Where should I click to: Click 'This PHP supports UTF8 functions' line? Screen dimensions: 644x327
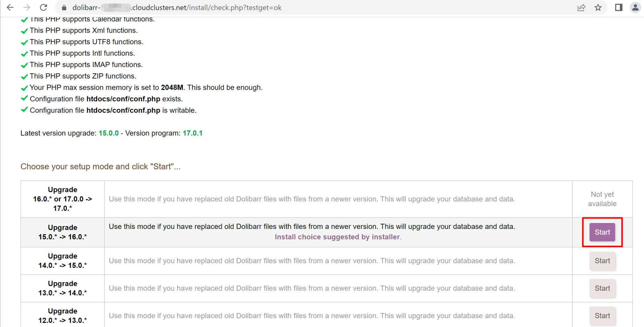click(87, 42)
